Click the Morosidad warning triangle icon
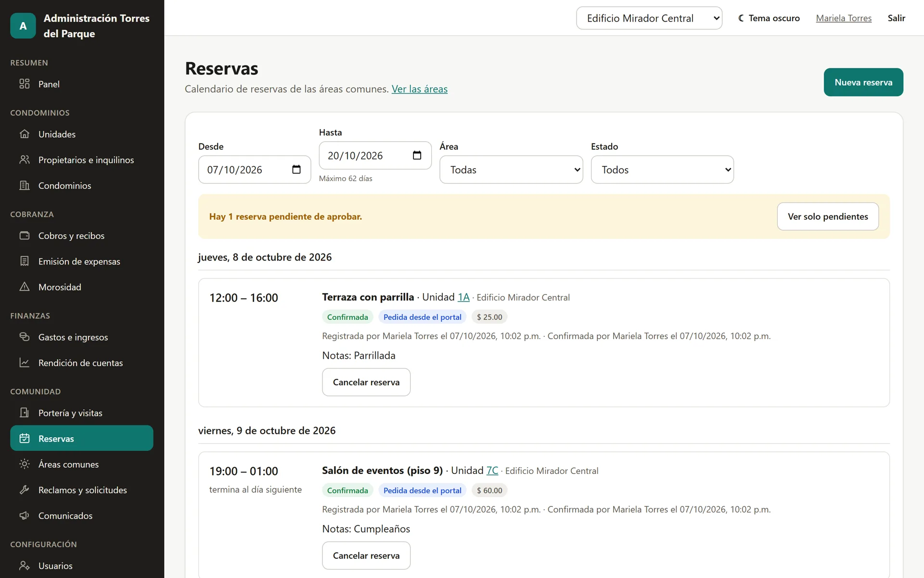The image size is (924, 578). point(25,287)
